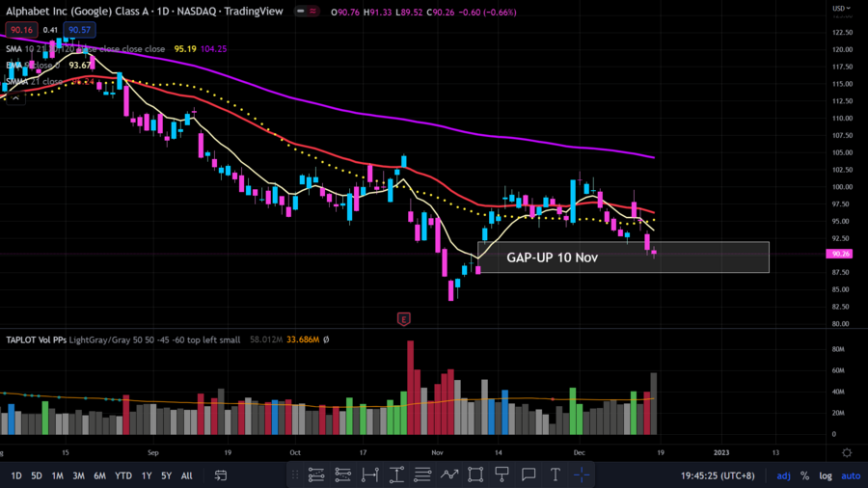Select the second horizontal lines drawing tool
The width and height of the screenshot is (868, 488).
(x=342, y=474)
